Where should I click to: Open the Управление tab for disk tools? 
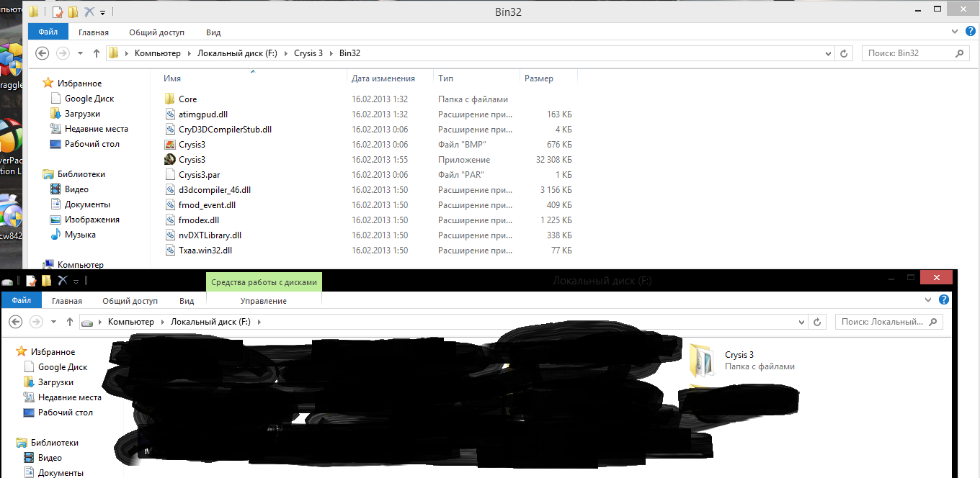click(x=263, y=301)
